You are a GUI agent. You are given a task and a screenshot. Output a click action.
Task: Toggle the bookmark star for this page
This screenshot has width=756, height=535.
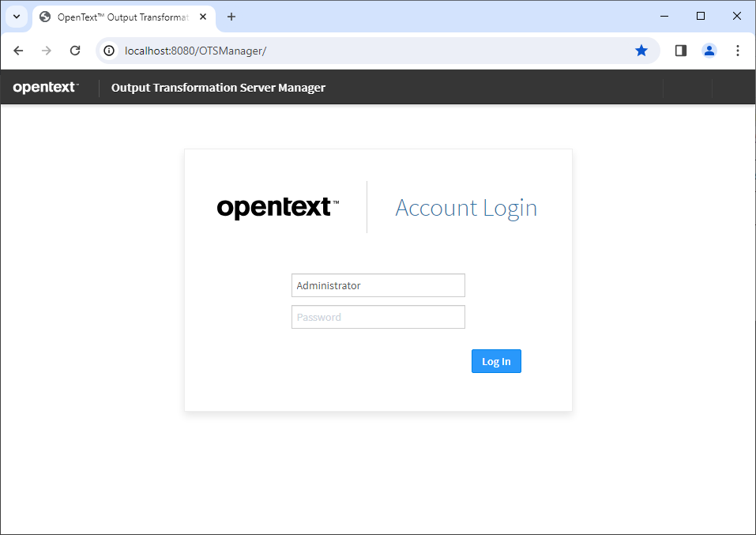(x=641, y=50)
